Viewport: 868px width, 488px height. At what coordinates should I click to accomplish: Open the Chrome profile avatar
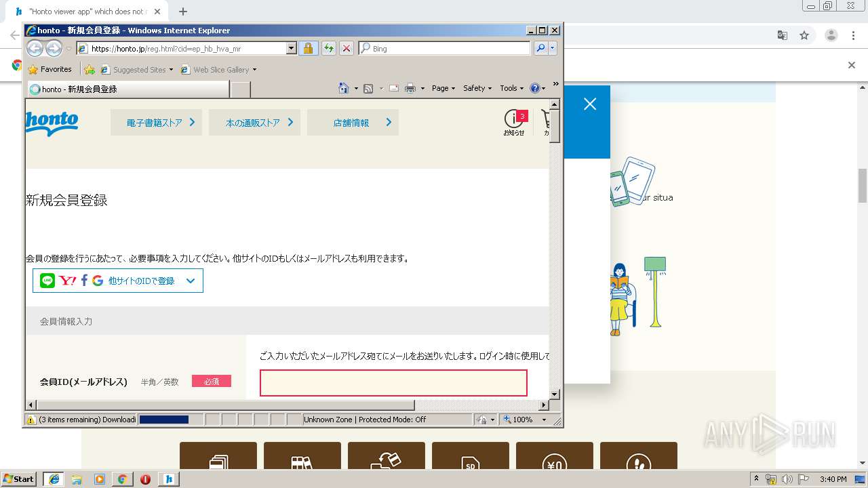(831, 35)
